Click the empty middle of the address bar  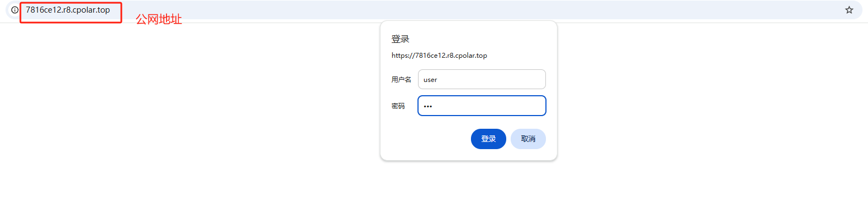[474, 10]
